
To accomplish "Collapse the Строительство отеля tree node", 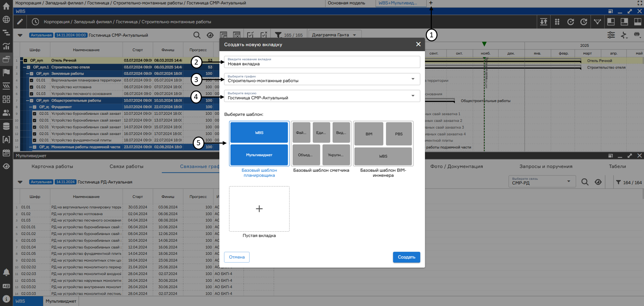I will click(25, 67).
